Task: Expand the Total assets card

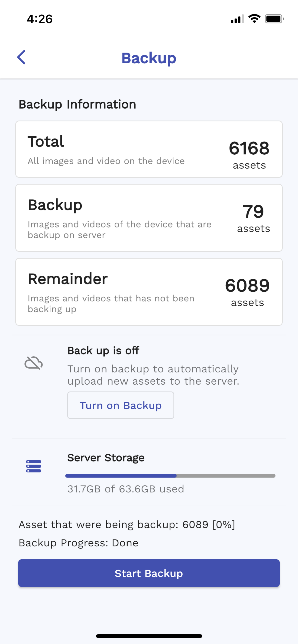Action: pyautogui.click(x=149, y=149)
